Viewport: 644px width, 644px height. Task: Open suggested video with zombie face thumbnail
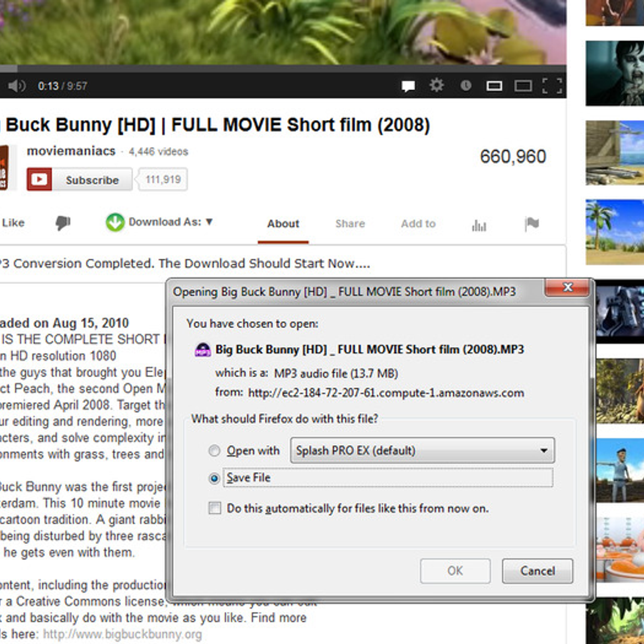615,73
